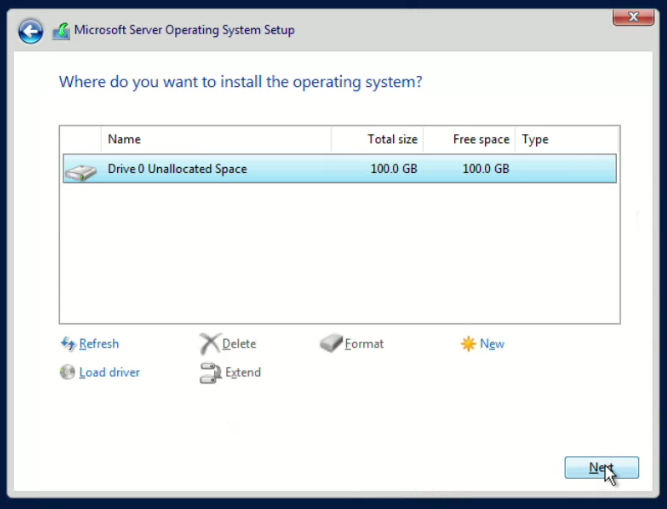Click the New partition star icon
This screenshot has height=509, width=667.
468,344
